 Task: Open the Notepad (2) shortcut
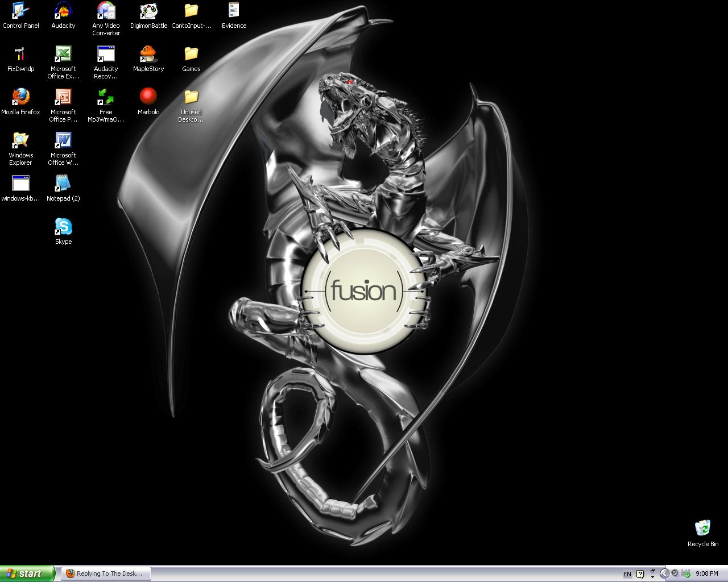click(63, 188)
